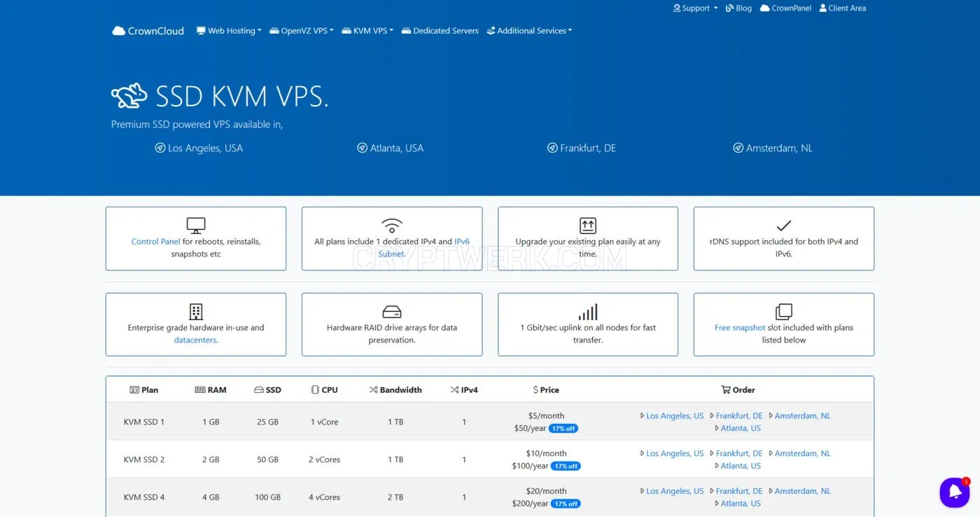
Task: Click 17% off badge on $50/year
Action: click(563, 429)
